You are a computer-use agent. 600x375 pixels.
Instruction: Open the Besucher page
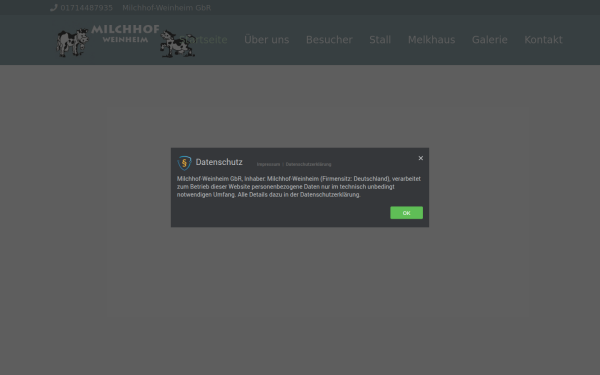click(x=329, y=40)
